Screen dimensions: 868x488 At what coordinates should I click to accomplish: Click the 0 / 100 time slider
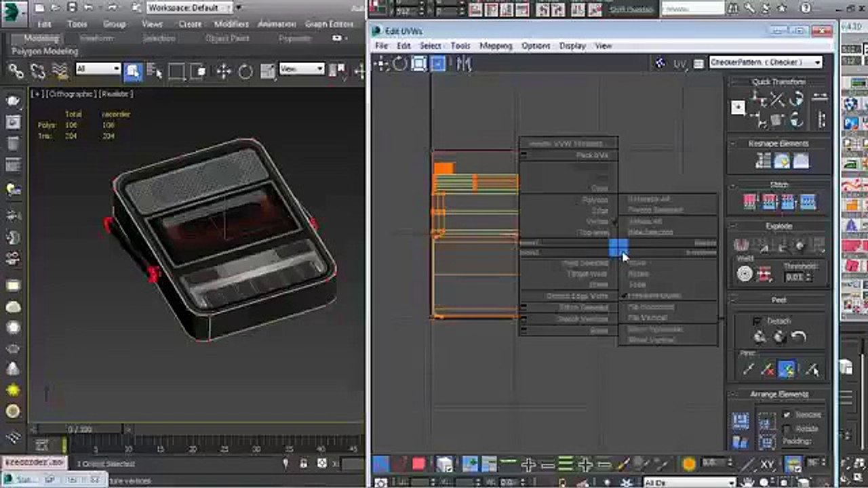pyautogui.click(x=80, y=430)
